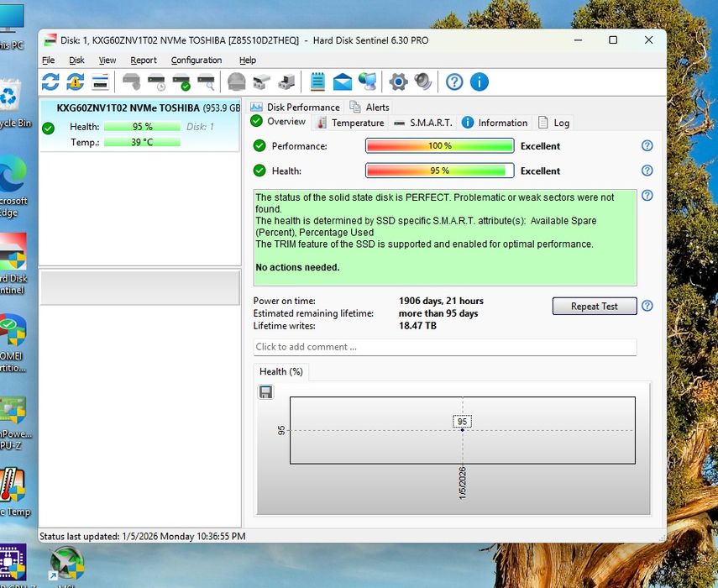Click the globe and monitor network icon
Image resolution: width=718 pixels, height=588 pixels.
367,82
